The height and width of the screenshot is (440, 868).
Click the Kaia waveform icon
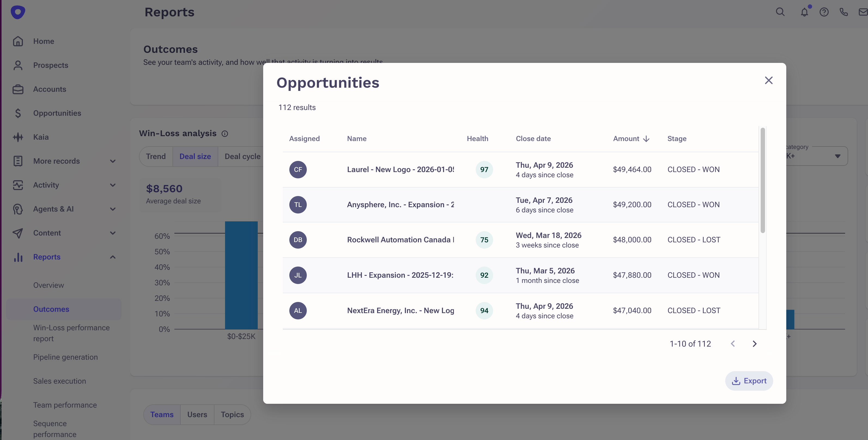pos(18,137)
